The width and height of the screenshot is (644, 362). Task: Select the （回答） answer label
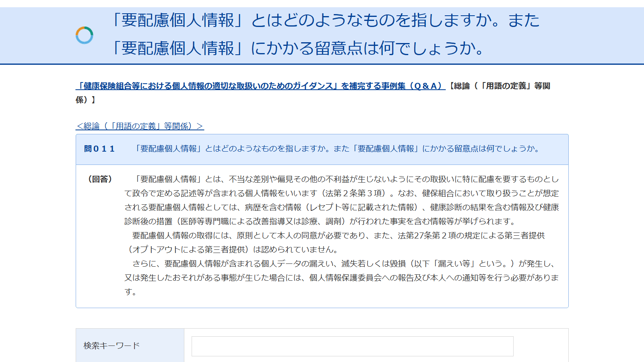pos(100,179)
